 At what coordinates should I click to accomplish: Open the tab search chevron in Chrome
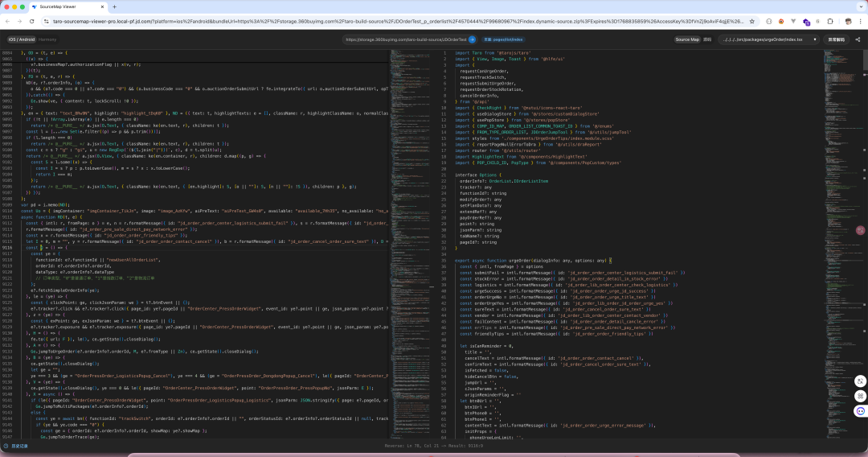(x=861, y=6)
